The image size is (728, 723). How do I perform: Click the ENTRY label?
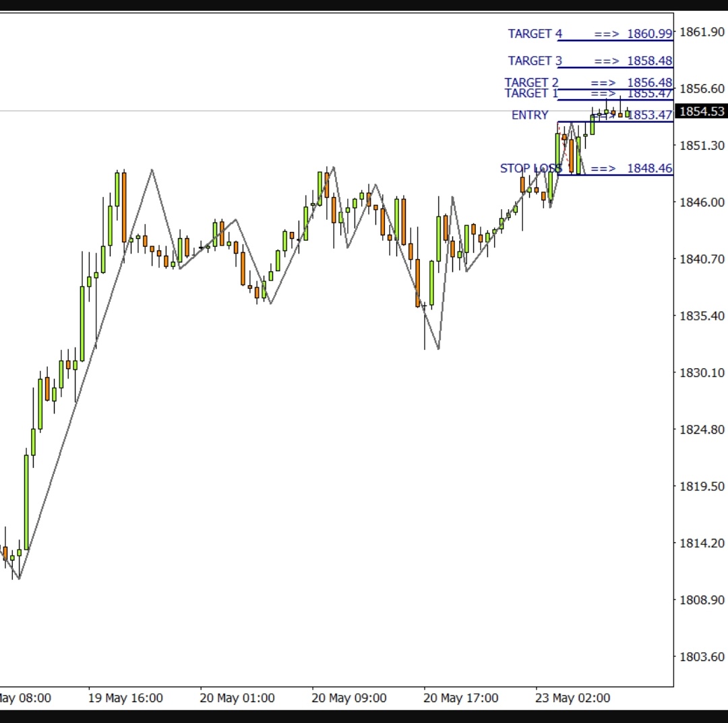coord(530,115)
